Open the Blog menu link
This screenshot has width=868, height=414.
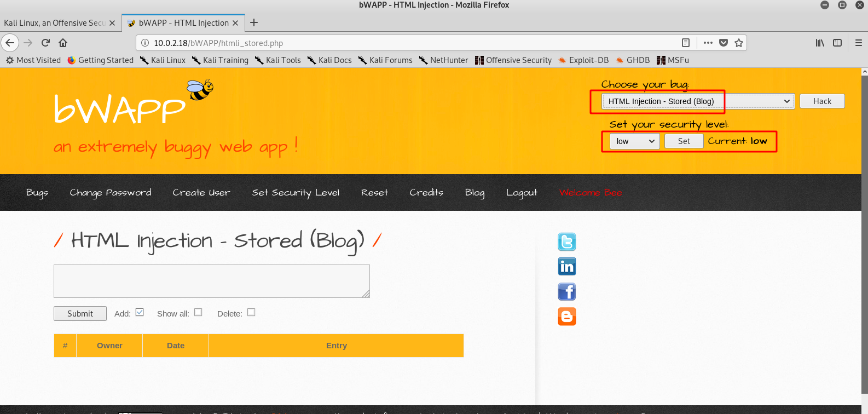(474, 193)
